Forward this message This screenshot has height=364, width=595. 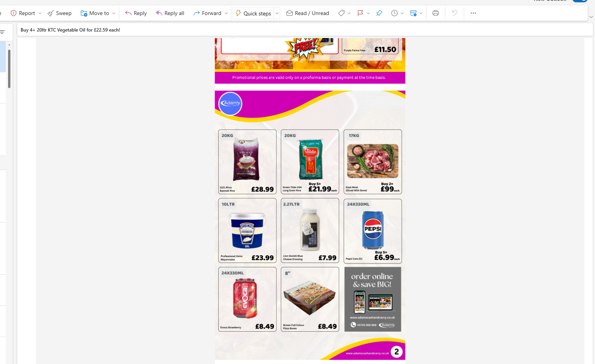coord(207,13)
